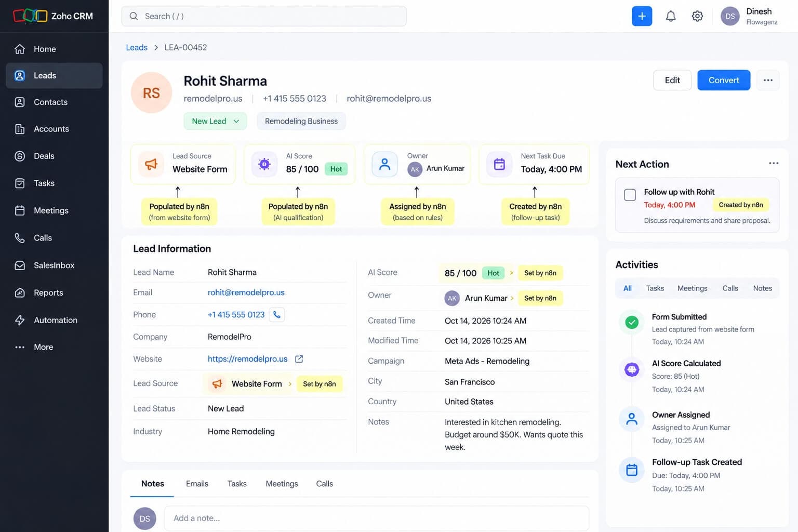The image size is (798, 532).
Task: Click the Convert button
Action: coord(724,80)
